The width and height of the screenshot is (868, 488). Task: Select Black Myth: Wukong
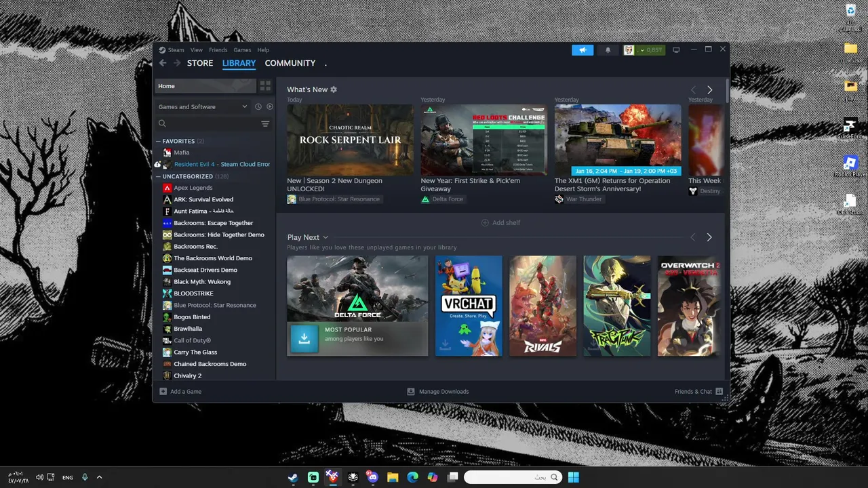click(x=201, y=282)
